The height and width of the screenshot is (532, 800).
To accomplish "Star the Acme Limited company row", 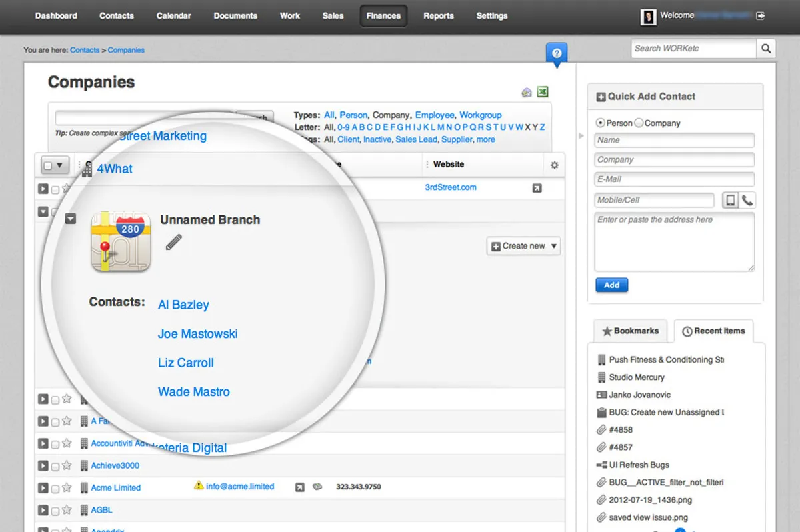I will tap(67, 487).
